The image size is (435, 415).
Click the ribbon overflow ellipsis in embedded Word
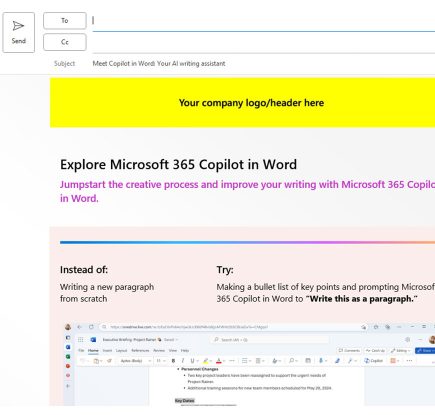coord(409,361)
